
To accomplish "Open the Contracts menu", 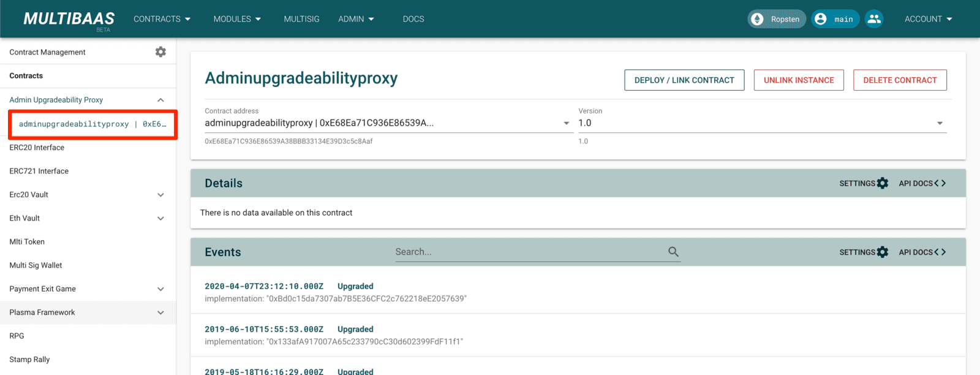I will pyautogui.click(x=162, y=19).
